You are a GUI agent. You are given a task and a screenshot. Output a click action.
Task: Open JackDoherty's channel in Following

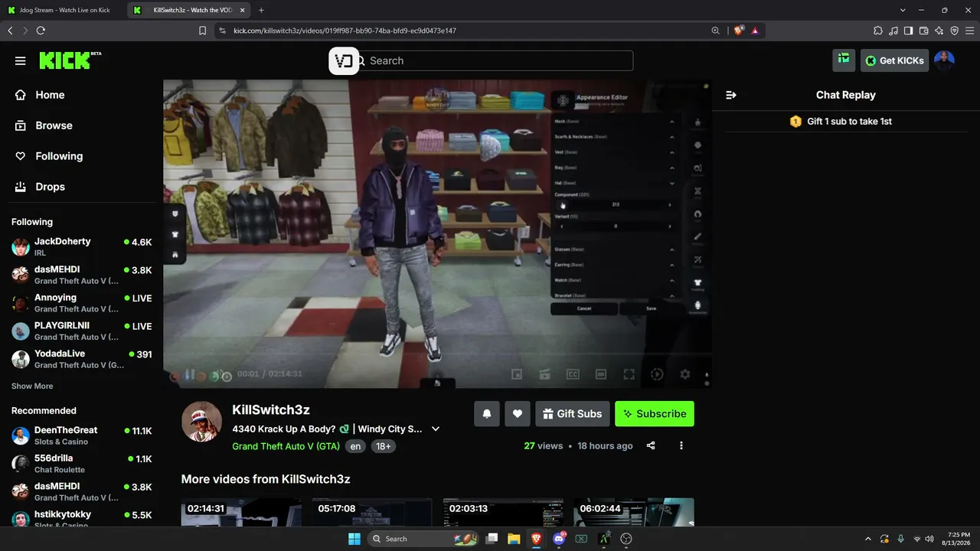(x=82, y=246)
